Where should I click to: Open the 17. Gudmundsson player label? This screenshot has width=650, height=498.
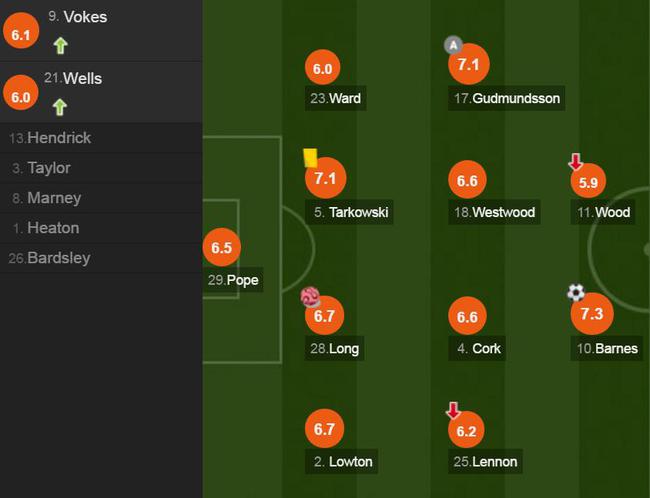pyautogui.click(x=507, y=98)
